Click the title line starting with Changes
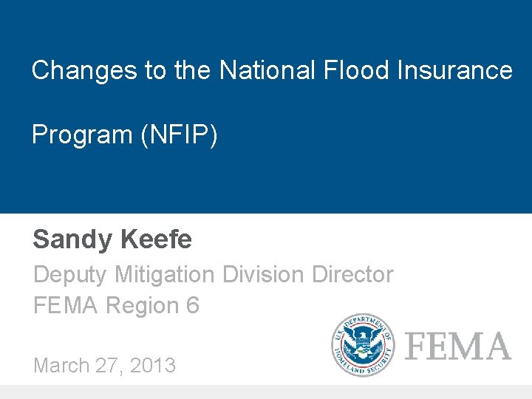 pos(271,70)
